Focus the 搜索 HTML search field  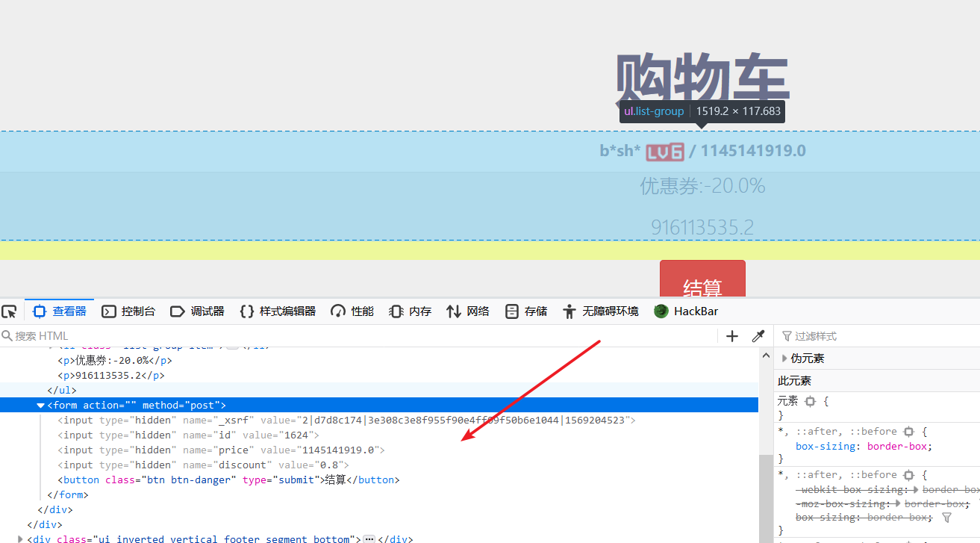click(358, 336)
